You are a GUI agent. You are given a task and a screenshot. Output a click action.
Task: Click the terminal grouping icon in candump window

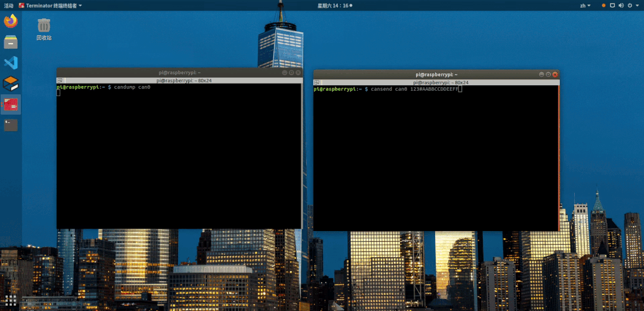click(60, 81)
